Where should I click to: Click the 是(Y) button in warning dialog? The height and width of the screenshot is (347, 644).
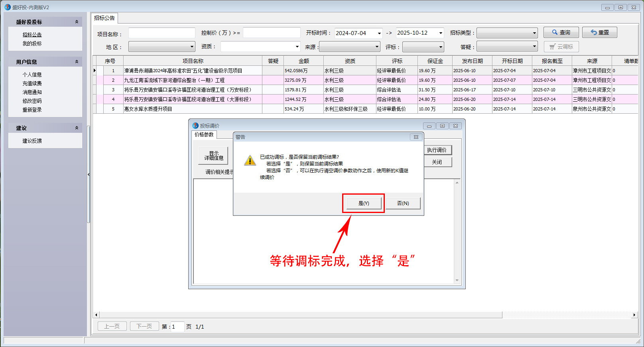[363, 203]
